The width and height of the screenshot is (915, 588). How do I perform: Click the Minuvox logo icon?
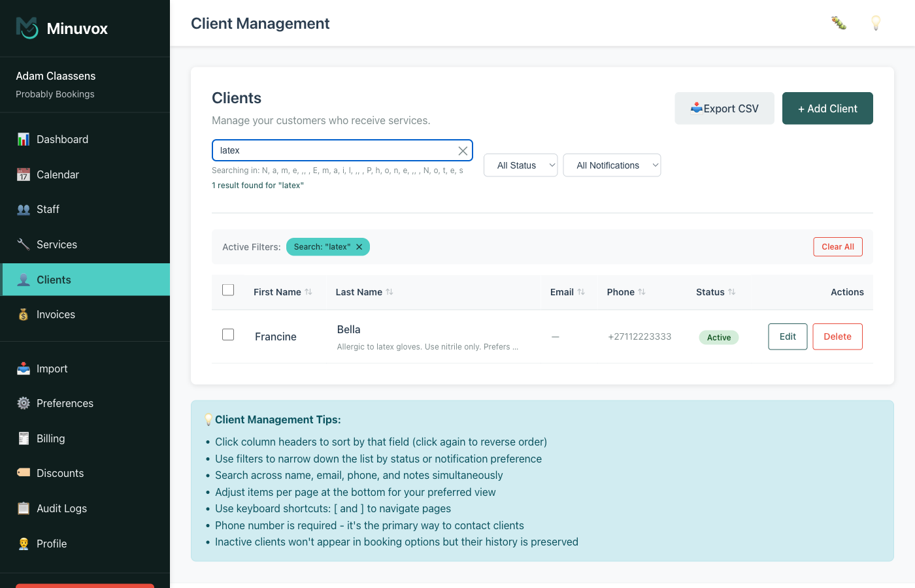coord(27,28)
